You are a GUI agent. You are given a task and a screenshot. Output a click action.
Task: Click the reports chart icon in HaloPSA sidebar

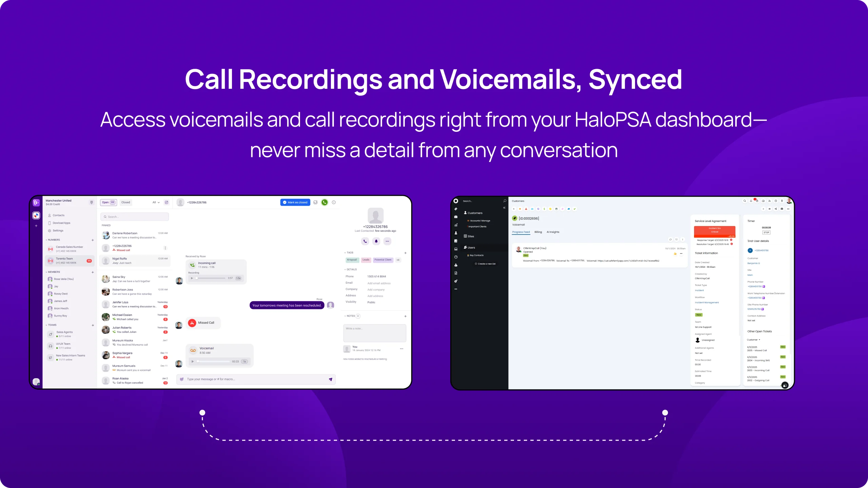(x=456, y=225)
